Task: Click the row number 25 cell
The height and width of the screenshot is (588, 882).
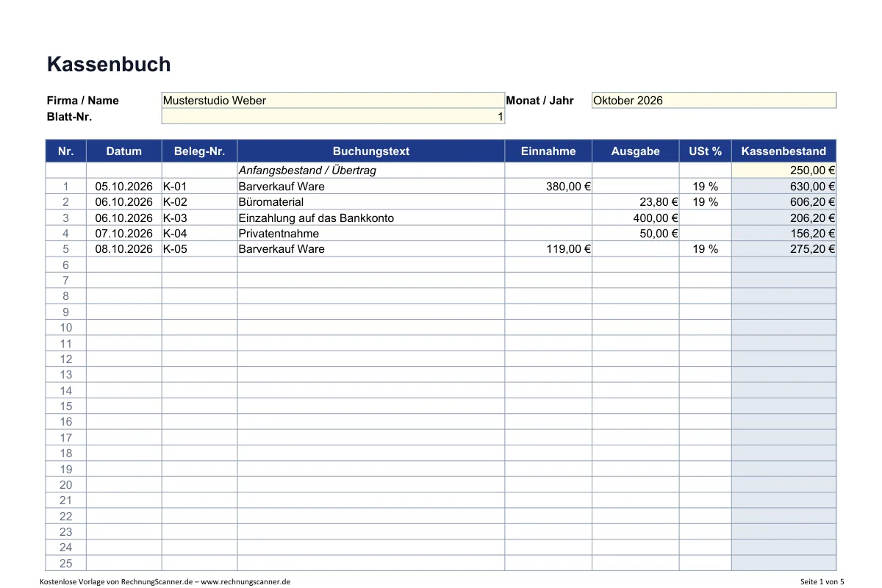Action: pos(66,564)
